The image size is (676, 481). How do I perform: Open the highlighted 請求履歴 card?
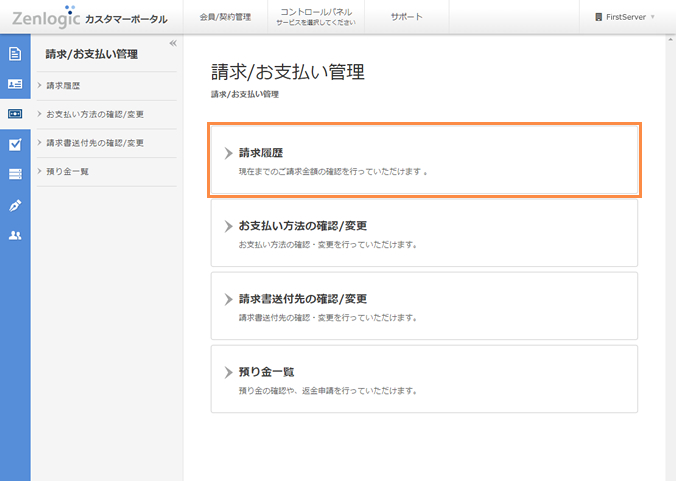(424, 160)
